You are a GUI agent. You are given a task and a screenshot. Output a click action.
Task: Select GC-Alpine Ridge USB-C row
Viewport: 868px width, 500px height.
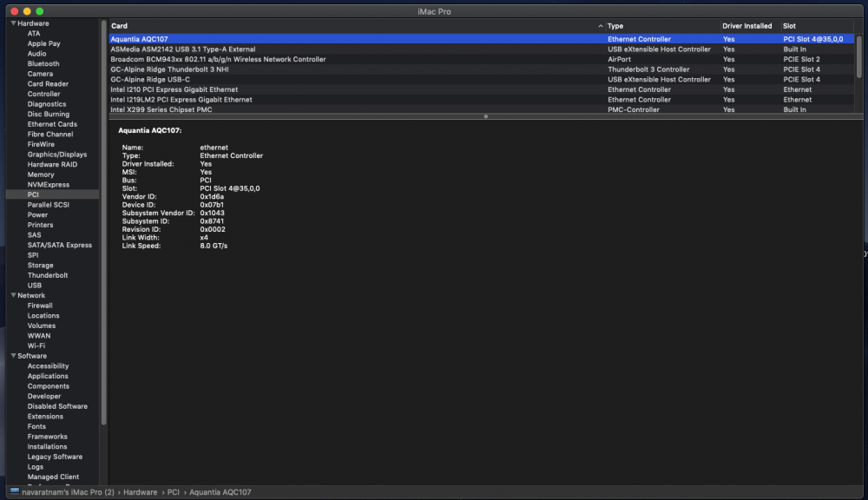(x=481, y=79)
